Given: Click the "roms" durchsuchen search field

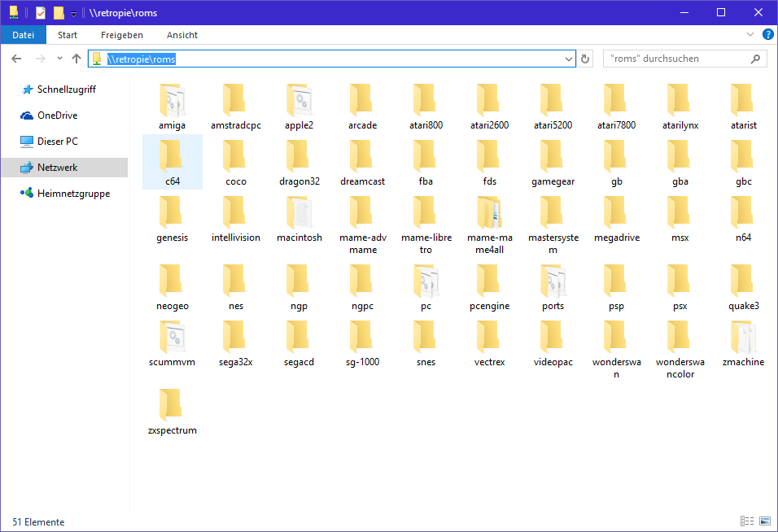Looking at the screenshot, I should [675, 59].
